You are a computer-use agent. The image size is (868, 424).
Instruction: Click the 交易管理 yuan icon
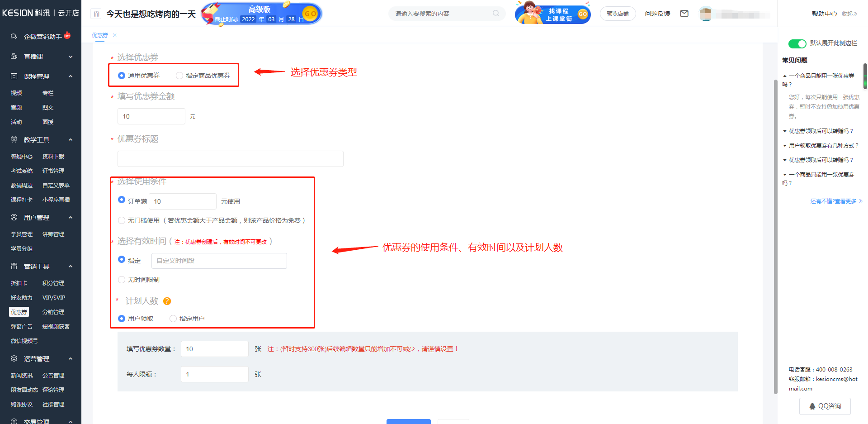[x=14, y=421]
